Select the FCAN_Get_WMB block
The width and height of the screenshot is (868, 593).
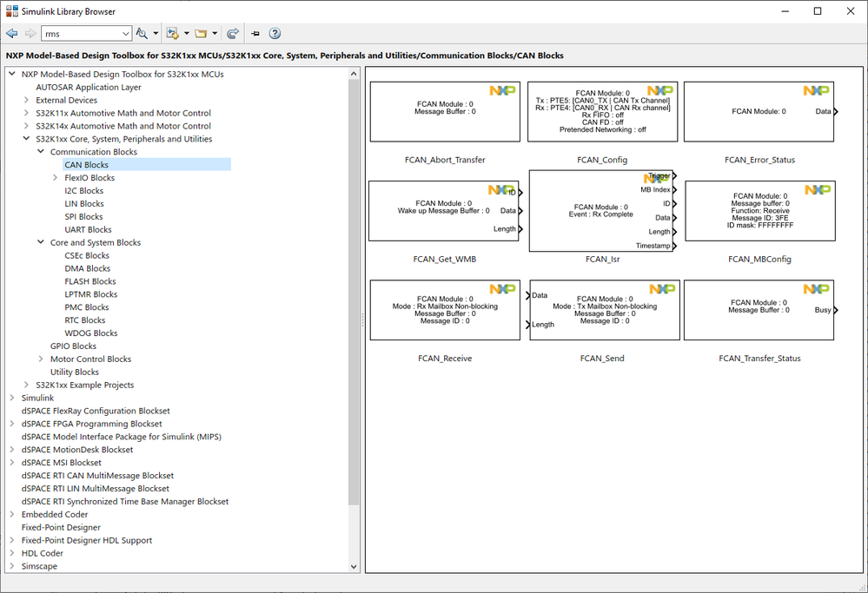pyautogui.click(x=444, y=211)
